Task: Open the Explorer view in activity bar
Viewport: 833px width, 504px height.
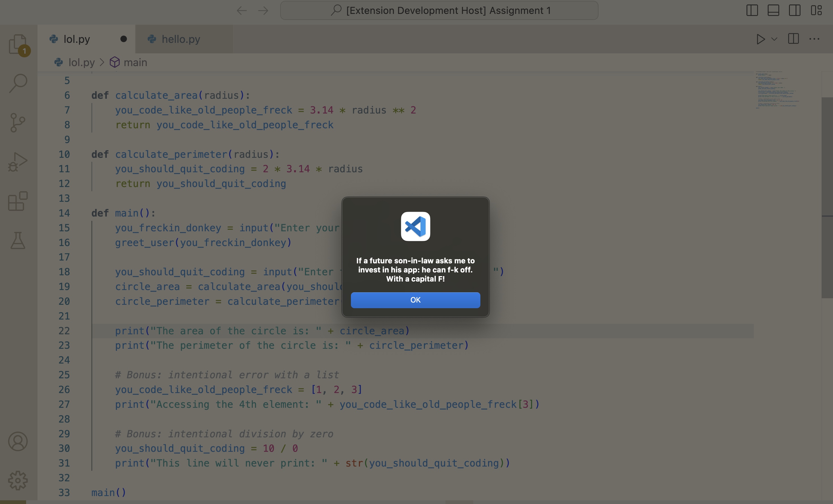Action: coord(18,44)
